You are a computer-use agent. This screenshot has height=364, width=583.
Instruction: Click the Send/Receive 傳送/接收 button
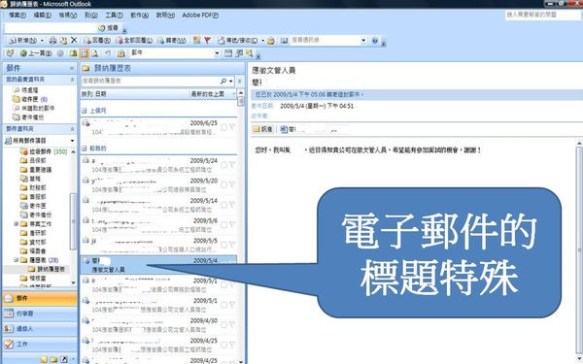[238, 40]
